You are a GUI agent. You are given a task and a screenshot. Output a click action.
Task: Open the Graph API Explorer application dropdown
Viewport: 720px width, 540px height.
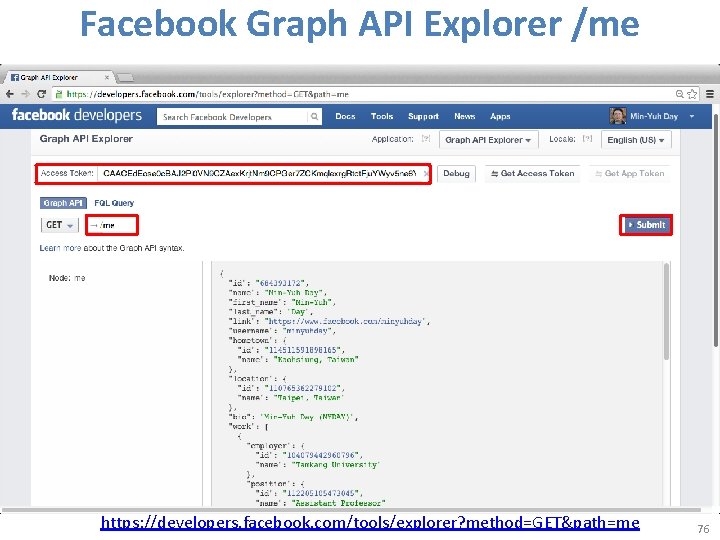tap(488, 140)
